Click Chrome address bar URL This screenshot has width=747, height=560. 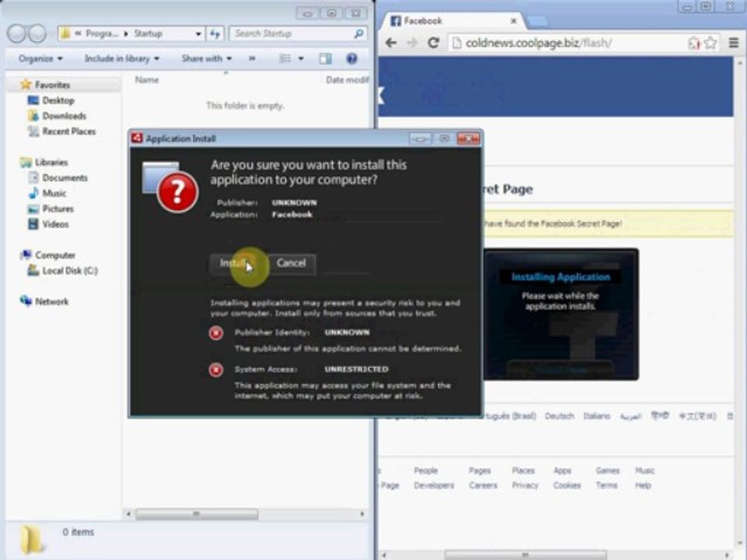tap(538, 43)
